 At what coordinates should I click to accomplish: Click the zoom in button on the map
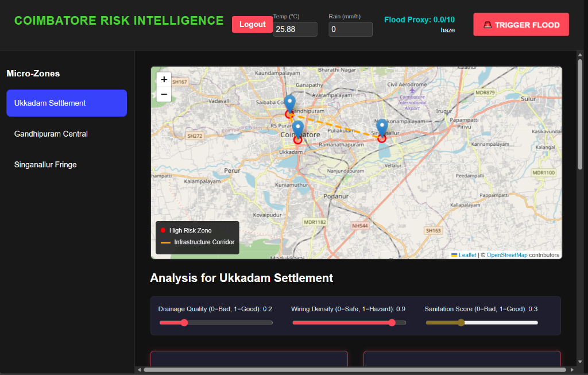click(164, 79)
